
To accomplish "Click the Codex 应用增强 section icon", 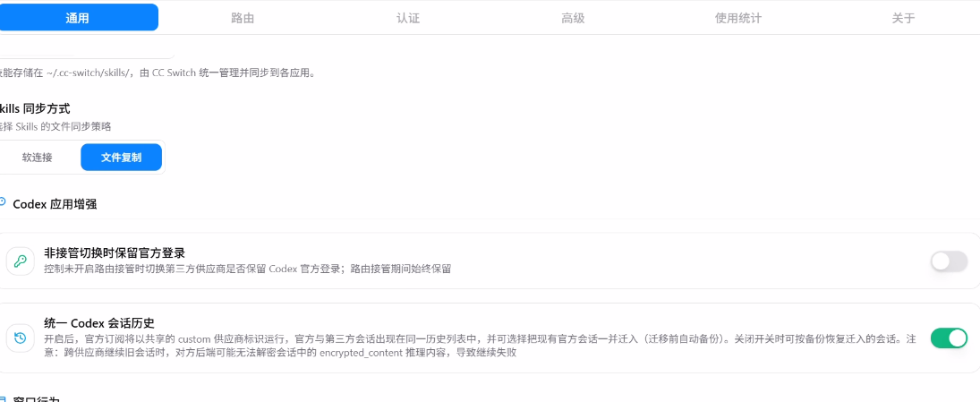I will pyautogui.click(x=3, y=203).
